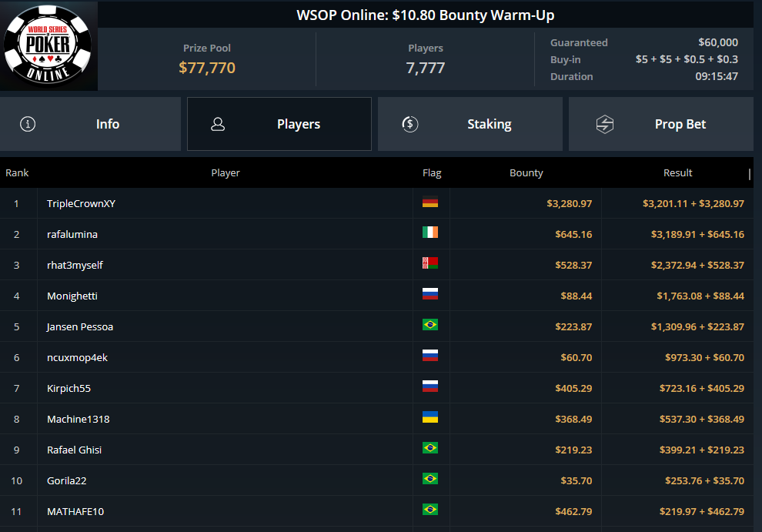Select player Jansen Pessoa
The width and height of the screenshot is (762, 532).
coord(80,326)
